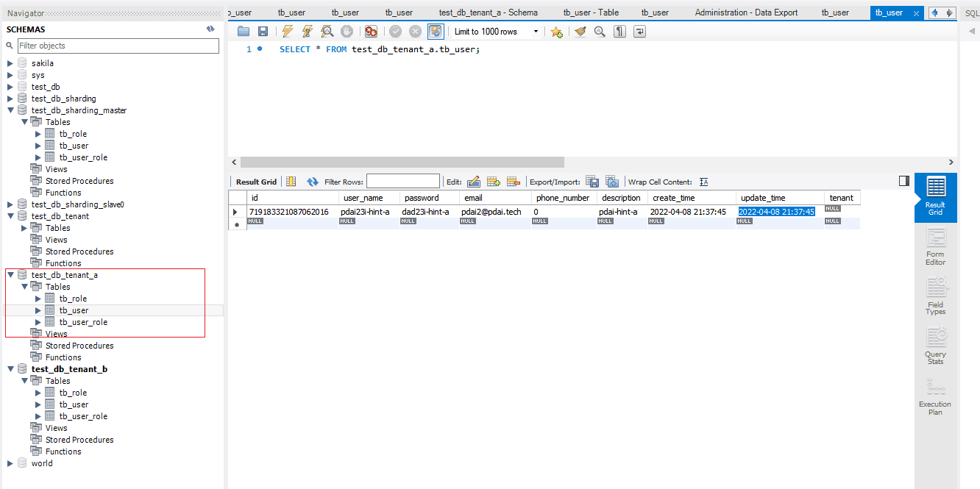This screenshot has width=980, height=489.
Task: Switch to Administration - Data Export tab
Action: coord(746,13)
